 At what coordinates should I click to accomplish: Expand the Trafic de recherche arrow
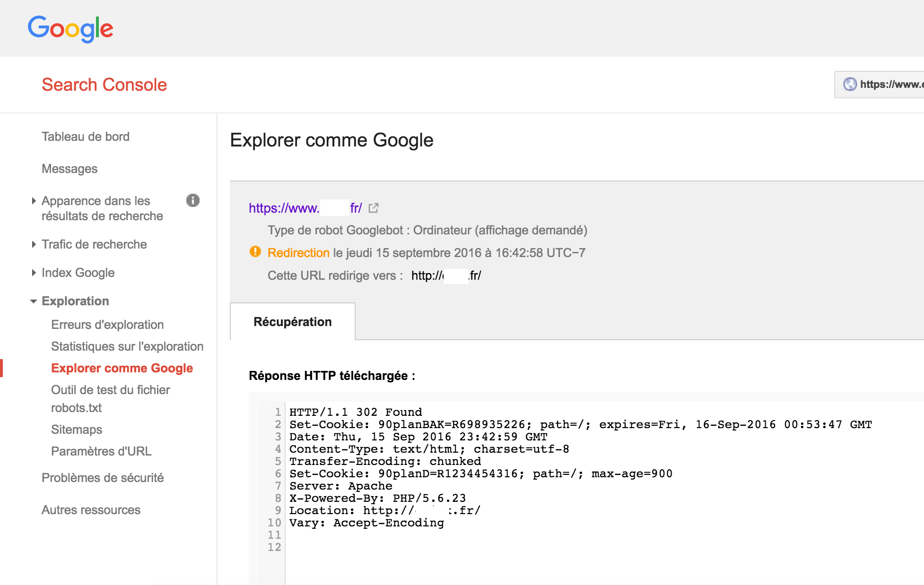(x=34, y=244)
